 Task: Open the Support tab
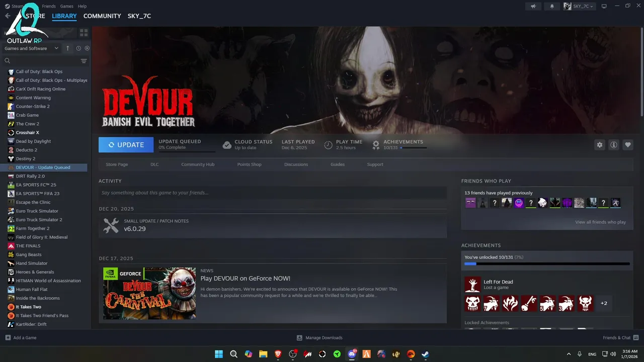(375, 164)
